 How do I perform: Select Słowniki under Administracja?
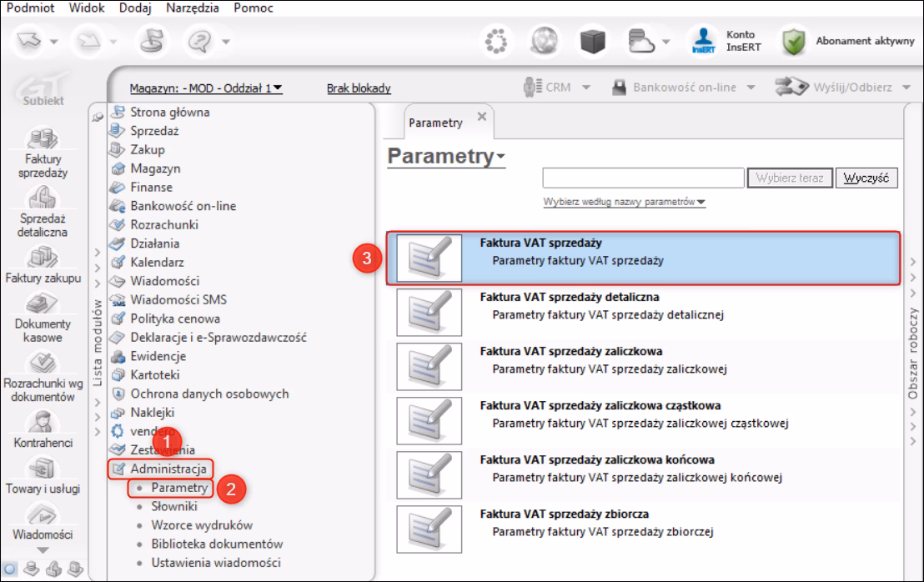tap(173, 507)
